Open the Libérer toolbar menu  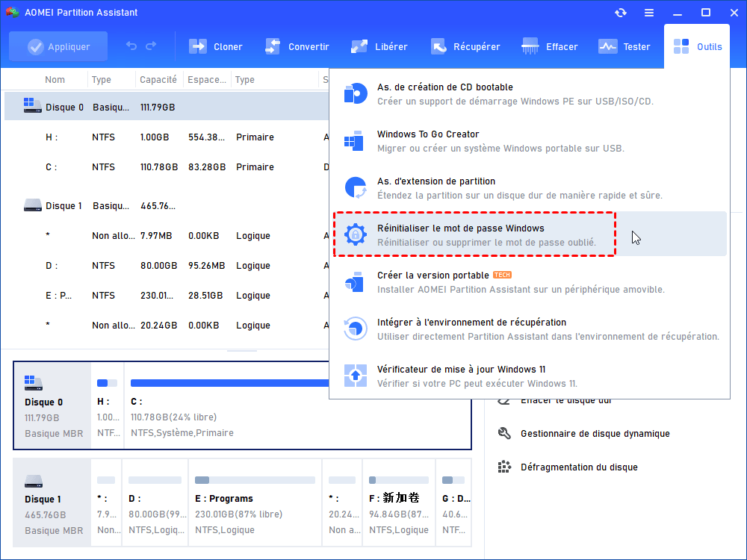(379, 46)
